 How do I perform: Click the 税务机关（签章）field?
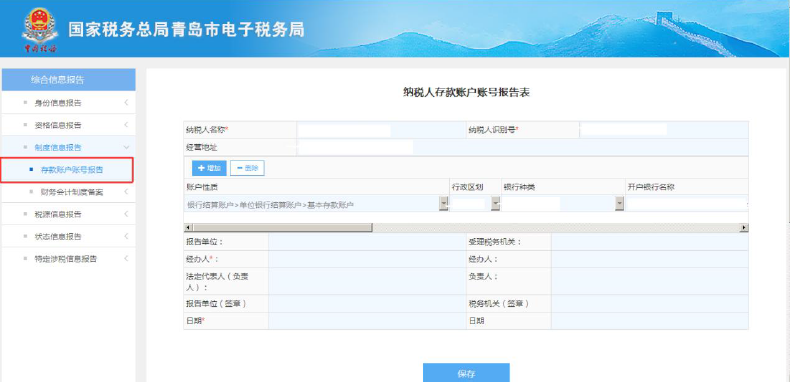650,304
